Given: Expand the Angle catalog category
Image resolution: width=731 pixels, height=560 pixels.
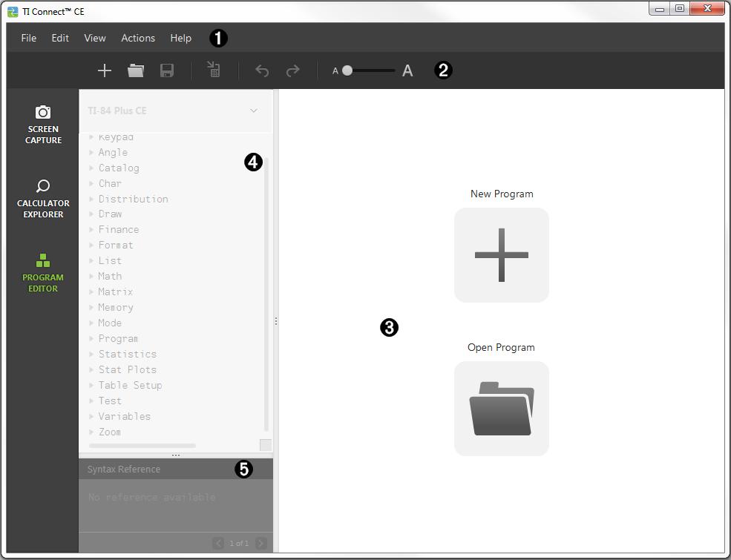Looking at the screenshot, I should pos(91,152).
